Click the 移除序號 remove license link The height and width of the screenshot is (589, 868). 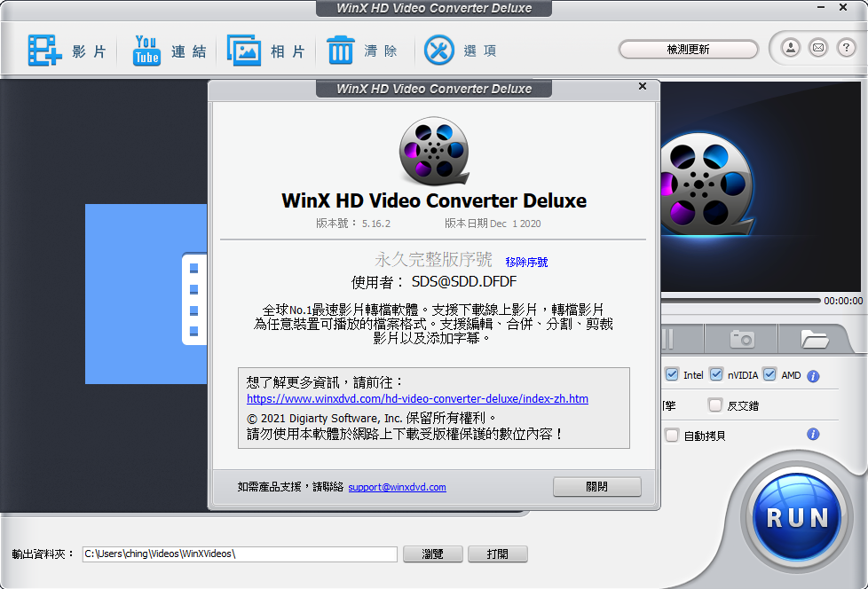coord(526,262)
